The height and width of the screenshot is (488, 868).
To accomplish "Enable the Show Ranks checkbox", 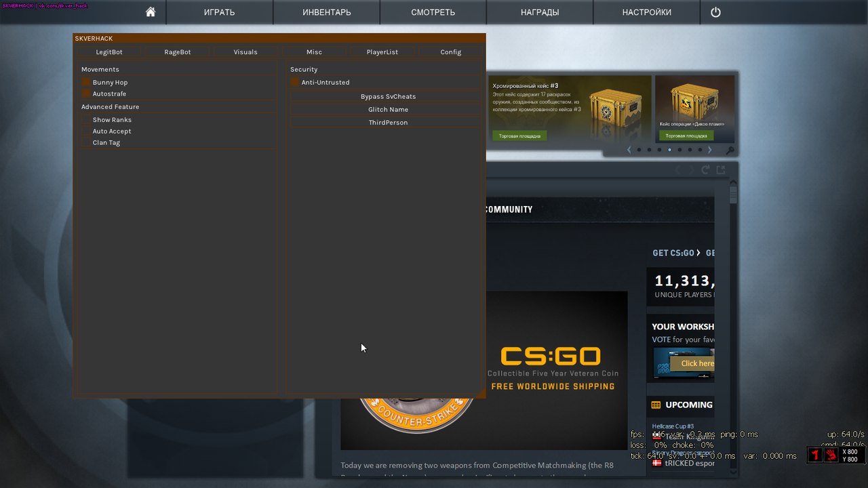I will [86, 119].
